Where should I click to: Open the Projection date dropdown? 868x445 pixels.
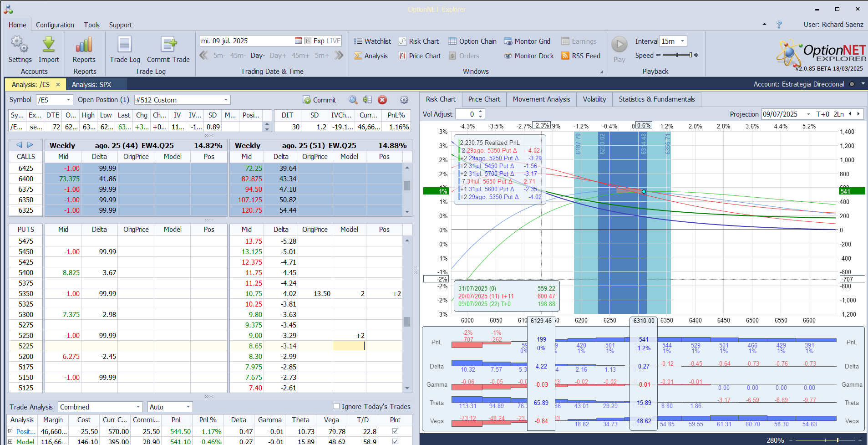point(808,114)
